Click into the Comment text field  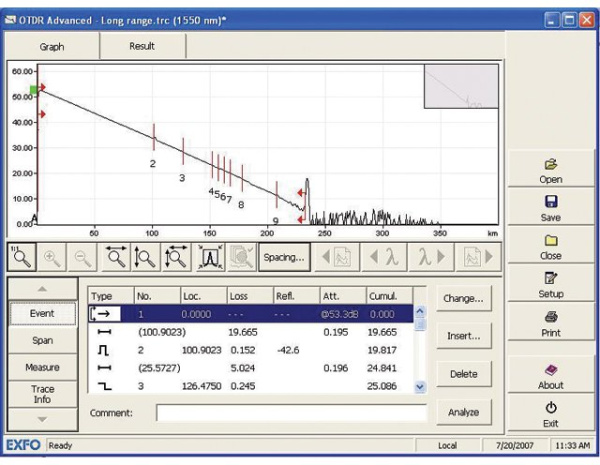coord(290,412)
